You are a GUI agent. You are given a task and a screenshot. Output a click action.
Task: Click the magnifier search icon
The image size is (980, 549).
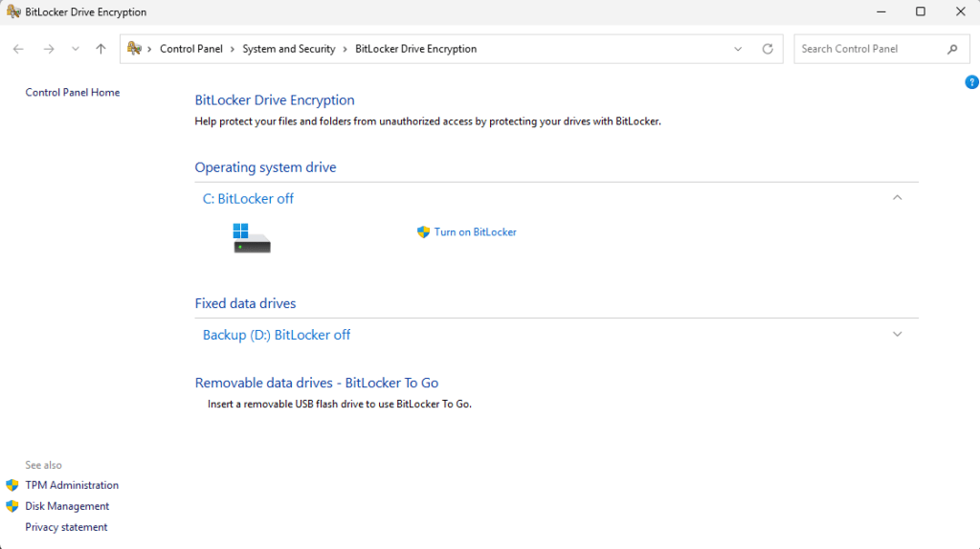952,49
